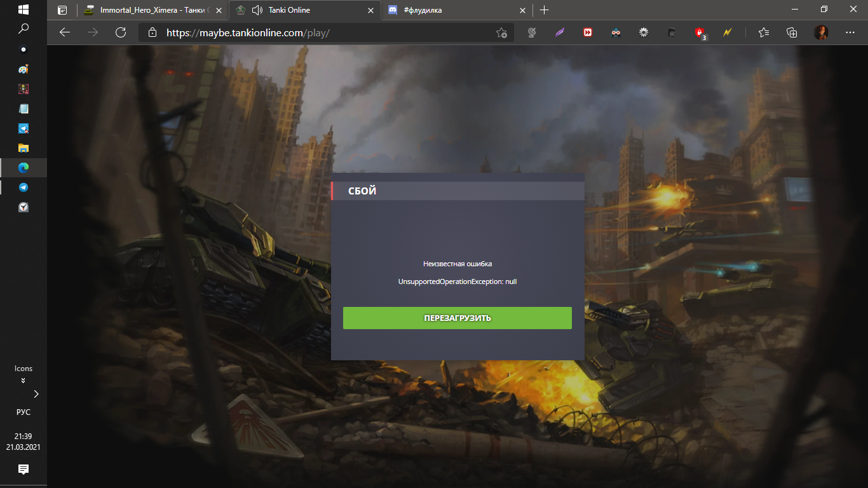View site security lock information

point(152,32)
